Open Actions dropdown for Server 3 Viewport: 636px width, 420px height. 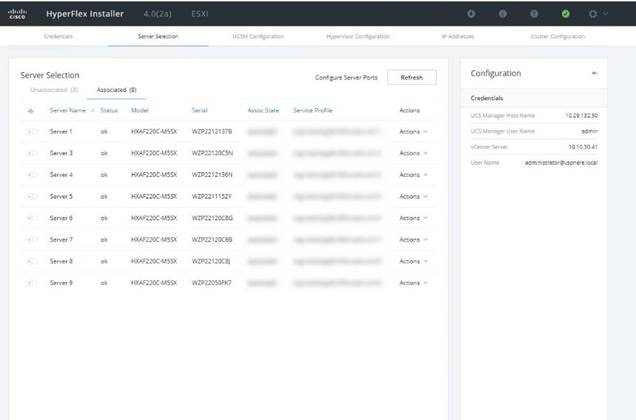pyautogui.click(x=413, y=153)
